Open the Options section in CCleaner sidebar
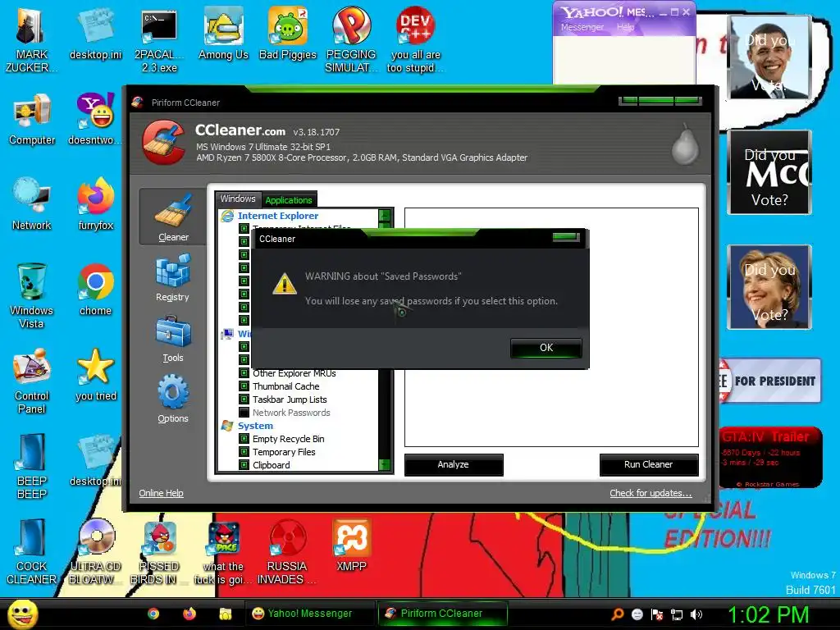The height and width of the screenshot is (630, 840). click(x=172, y=399)
